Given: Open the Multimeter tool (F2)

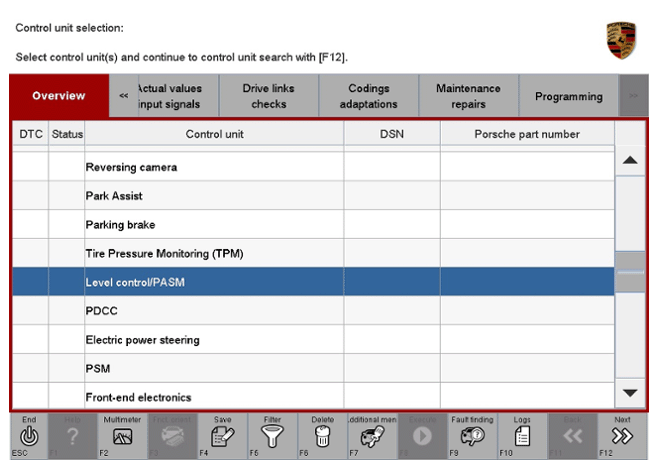Looking at the screenshot, I should (123, 437).
